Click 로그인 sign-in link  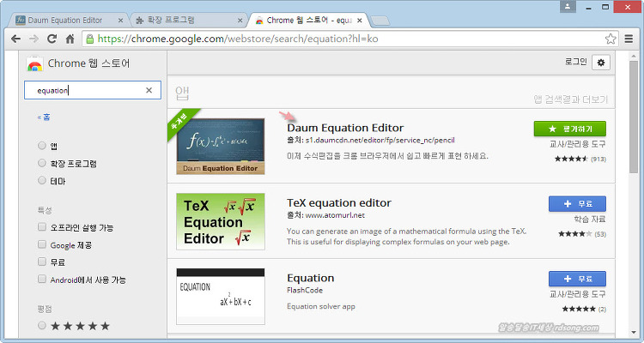point(575,63)
